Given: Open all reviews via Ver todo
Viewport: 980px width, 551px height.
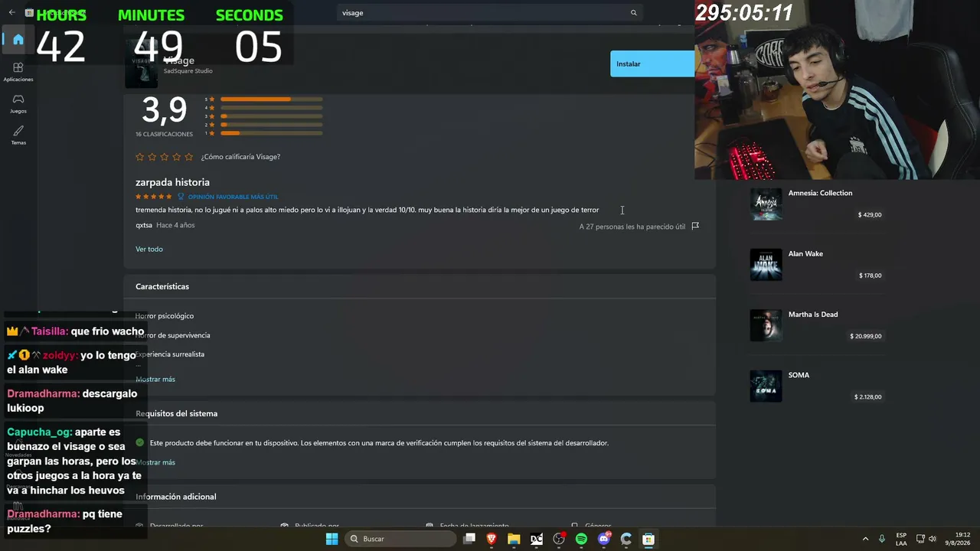Looking at the screenshot, I should click(149, 249).
